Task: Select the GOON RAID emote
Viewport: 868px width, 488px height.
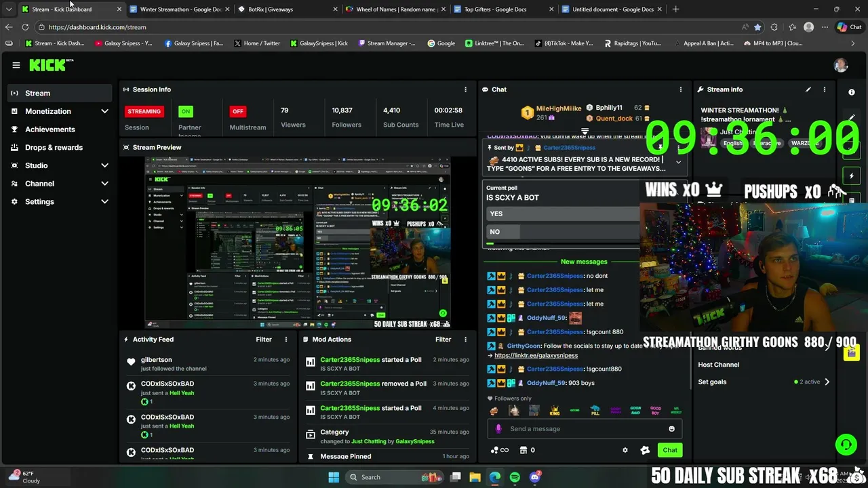Action: 635,411
